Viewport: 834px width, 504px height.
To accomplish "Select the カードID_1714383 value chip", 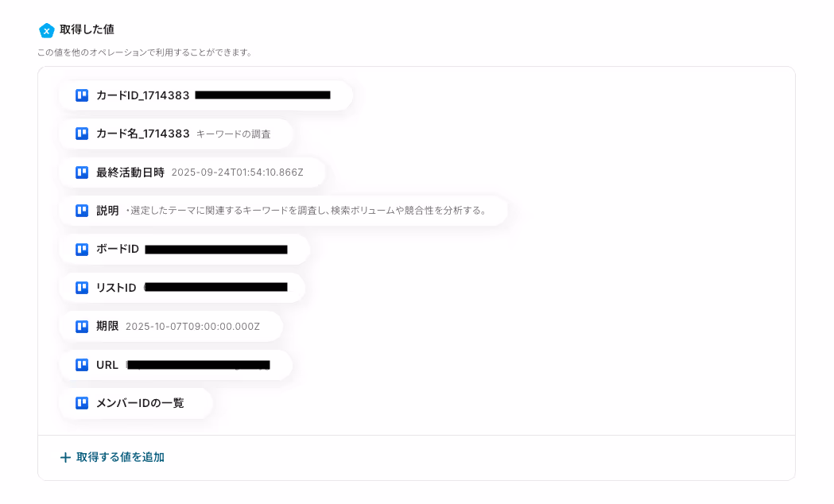I will point(206,95).
